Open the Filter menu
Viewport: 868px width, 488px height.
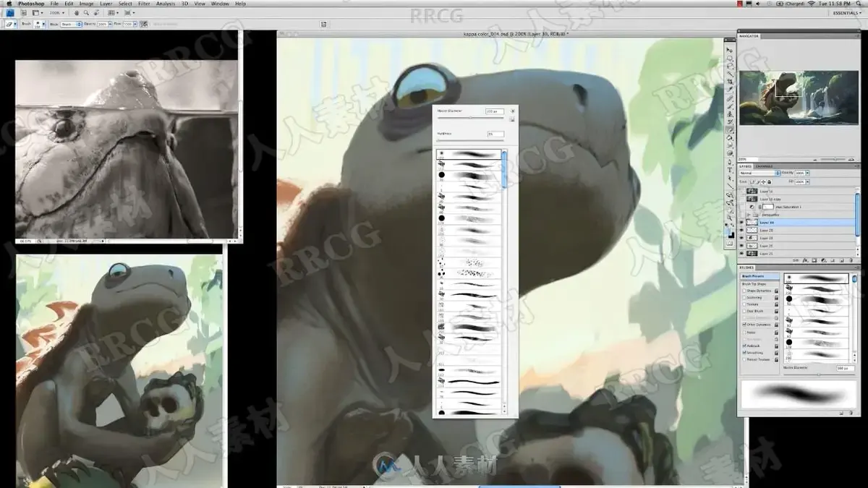point(144,4)
